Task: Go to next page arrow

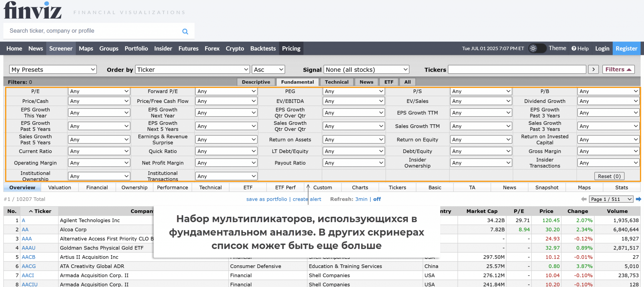Action: [638, 199]
